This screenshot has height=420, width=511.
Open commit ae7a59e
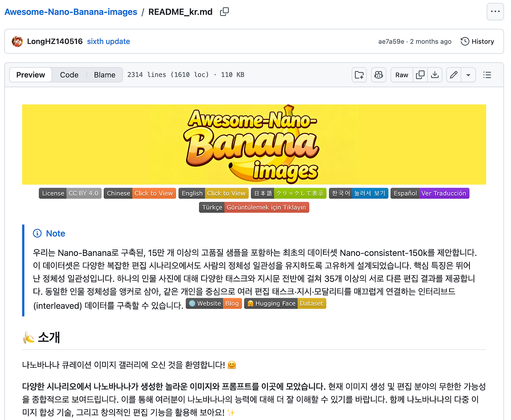(x=391, y=42)
